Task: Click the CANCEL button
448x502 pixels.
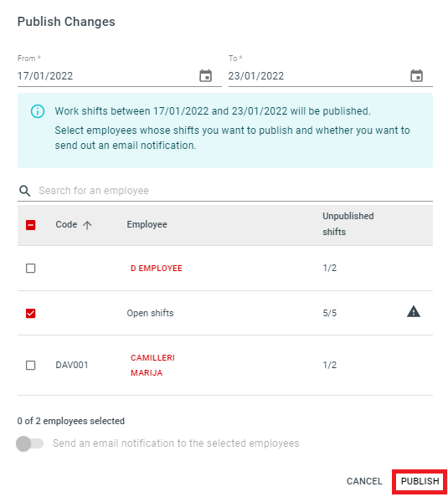Action: coord(364,482)
